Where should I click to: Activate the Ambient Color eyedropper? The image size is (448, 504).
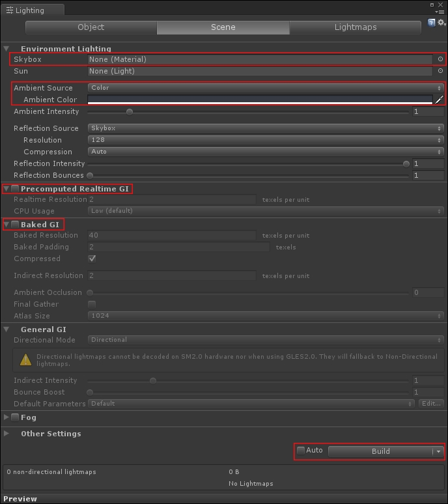coord(439,100)
